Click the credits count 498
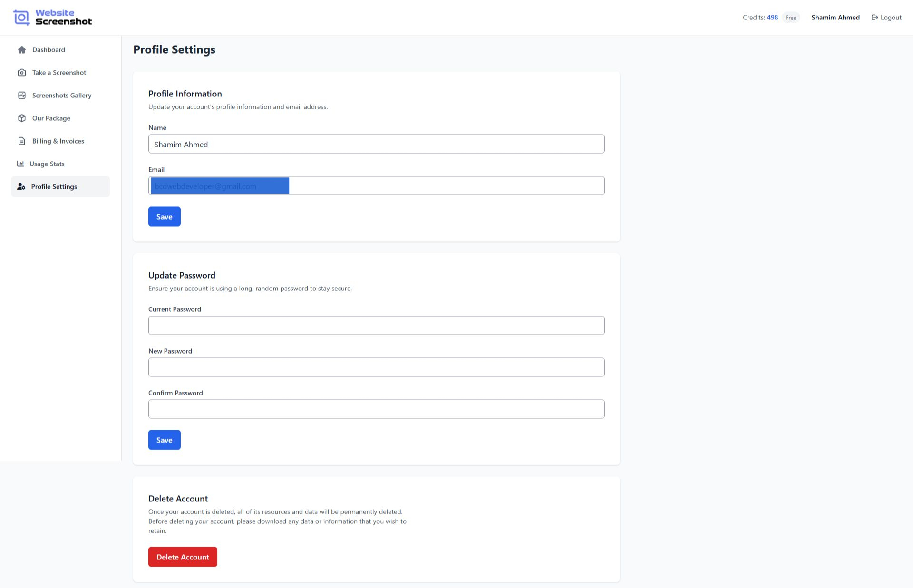Screen dimensions: 913x588 pyautogui.click(x=772, y=17)
